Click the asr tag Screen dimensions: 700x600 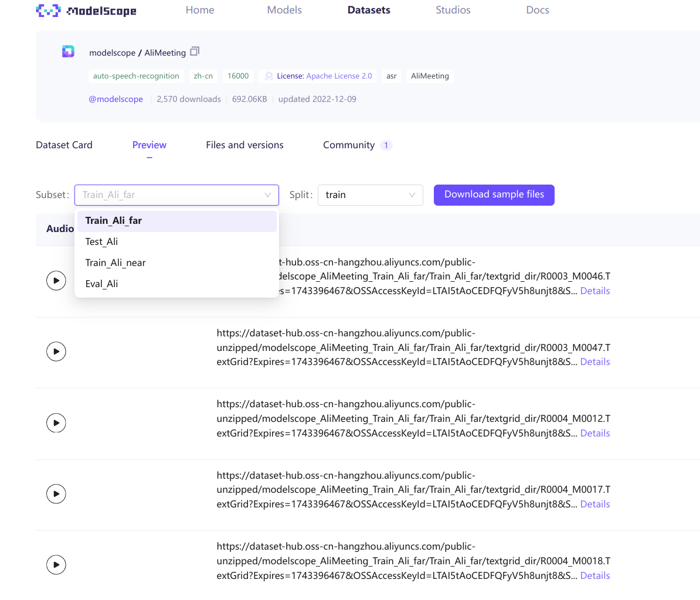(x=391, y=76)
